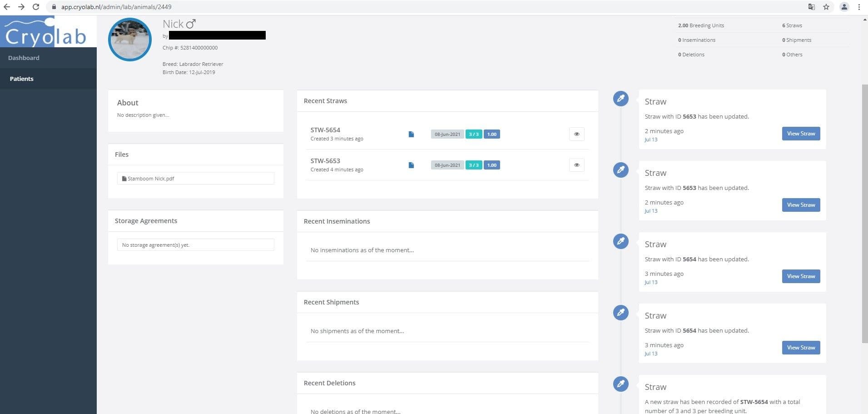Click the 3 / 3 teal badge on STW-5654
This screenshot has height=414, width=868.
coord(473,134)
